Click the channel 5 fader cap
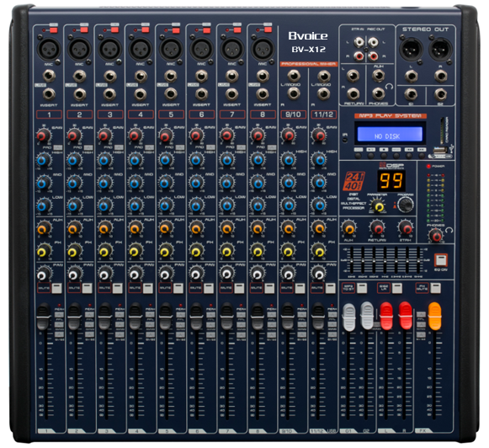 166,317
